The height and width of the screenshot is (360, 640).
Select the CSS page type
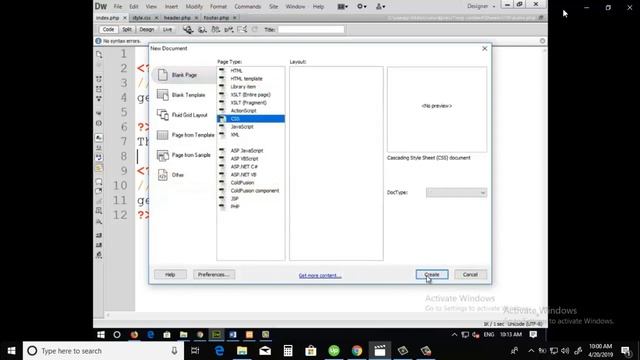(x=251, y=119)
